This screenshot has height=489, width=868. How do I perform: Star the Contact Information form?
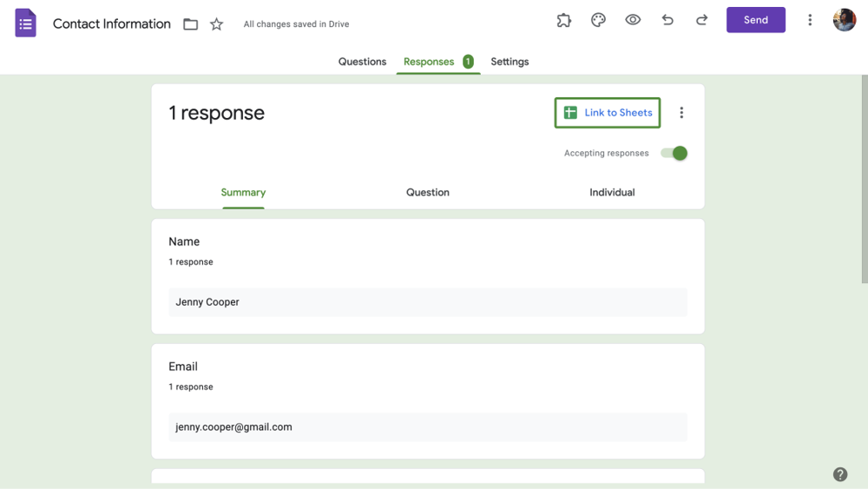pos(216,23)
